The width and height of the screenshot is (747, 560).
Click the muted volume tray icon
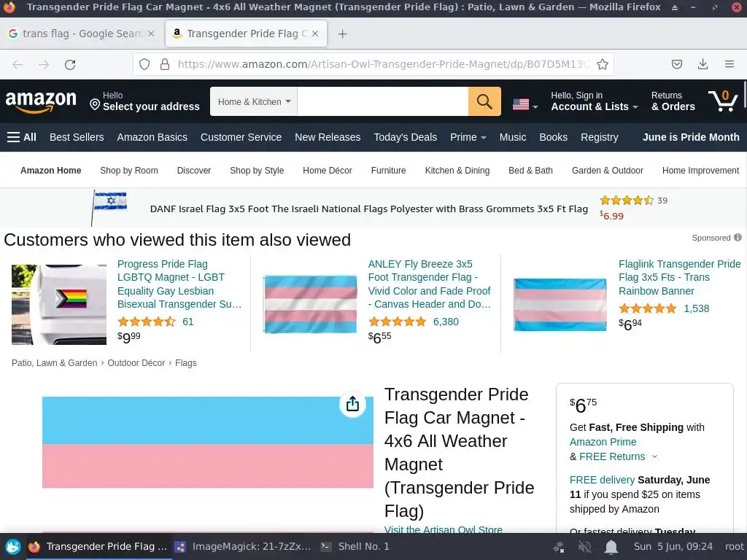tap(584, 547)
